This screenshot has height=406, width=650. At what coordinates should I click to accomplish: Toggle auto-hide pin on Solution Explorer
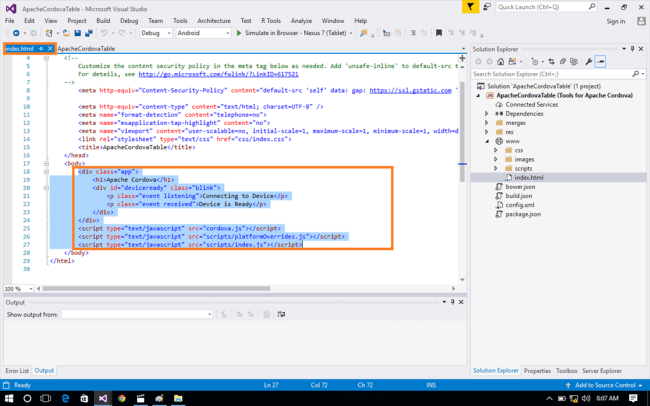click(x=633, y=50)
